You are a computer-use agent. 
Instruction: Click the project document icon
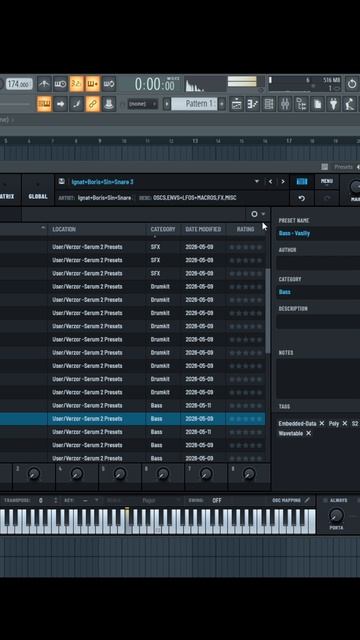coord(317,104)
